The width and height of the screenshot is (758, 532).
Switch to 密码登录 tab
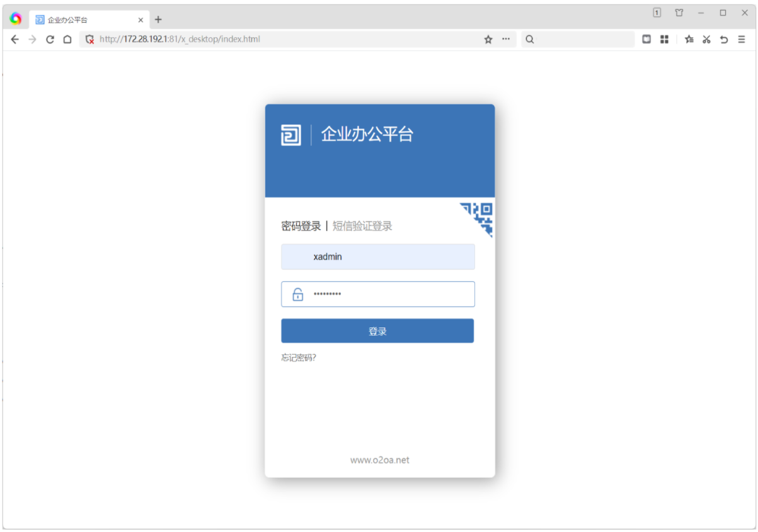click(301, 226)
